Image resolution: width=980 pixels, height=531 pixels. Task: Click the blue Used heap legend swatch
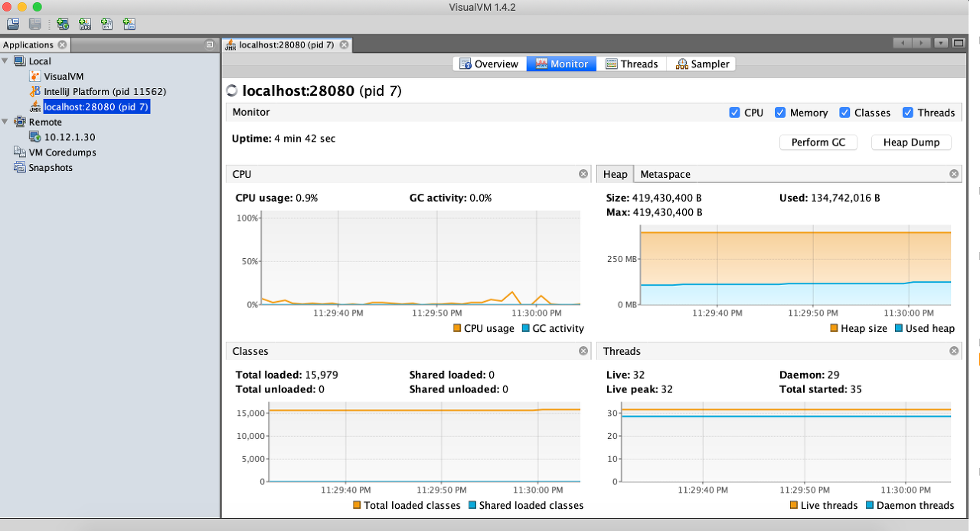(898, 328)
